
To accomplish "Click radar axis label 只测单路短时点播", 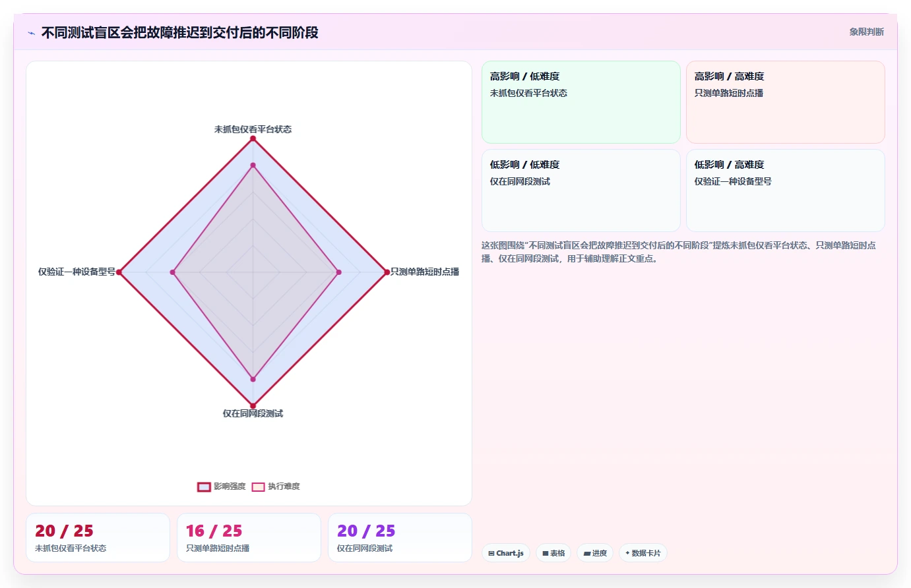I will (x=425, y=272).
